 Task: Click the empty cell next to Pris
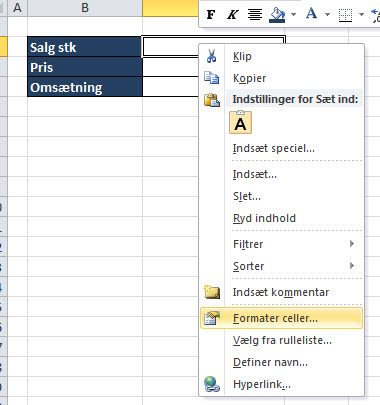170,67
